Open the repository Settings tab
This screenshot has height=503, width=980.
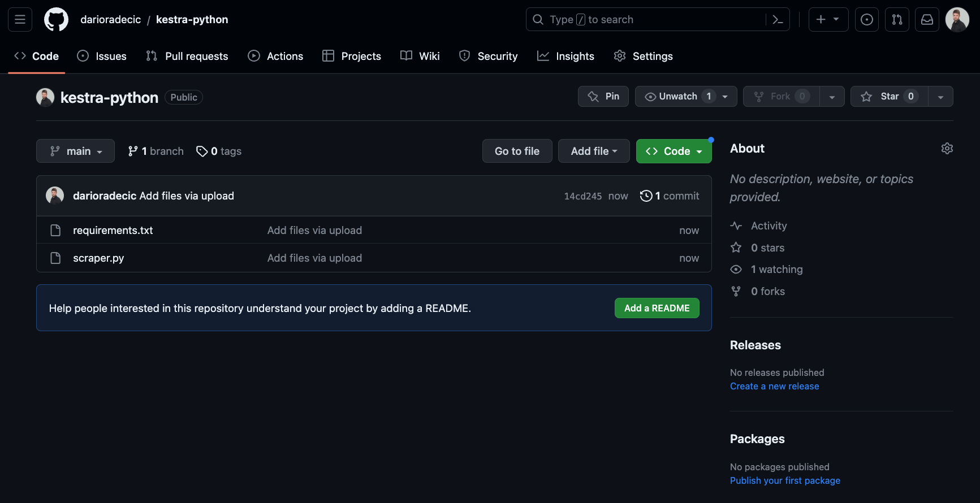[x=643, y=56]
